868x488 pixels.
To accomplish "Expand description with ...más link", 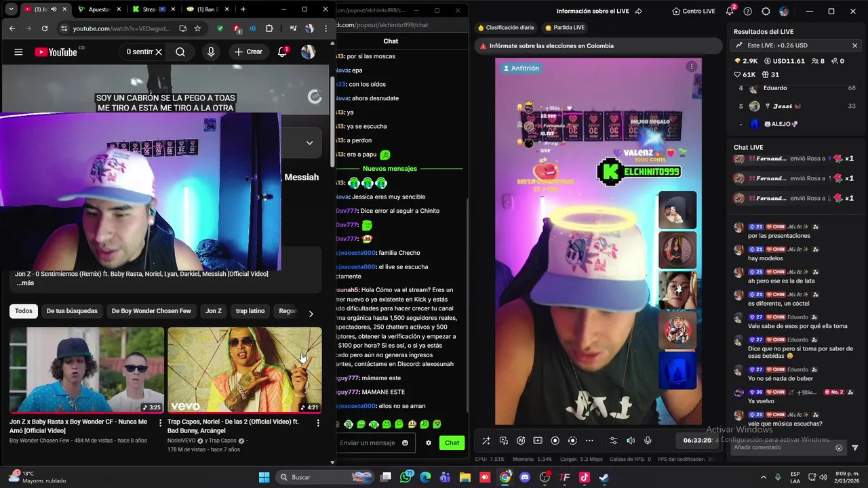I will (x=25, y=283).
